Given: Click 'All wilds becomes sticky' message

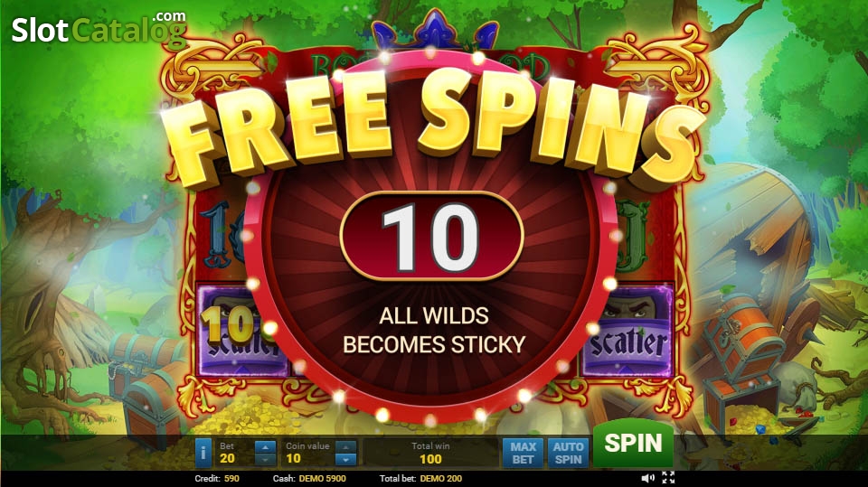Looking at the screenshot, I should pos(434,330).
